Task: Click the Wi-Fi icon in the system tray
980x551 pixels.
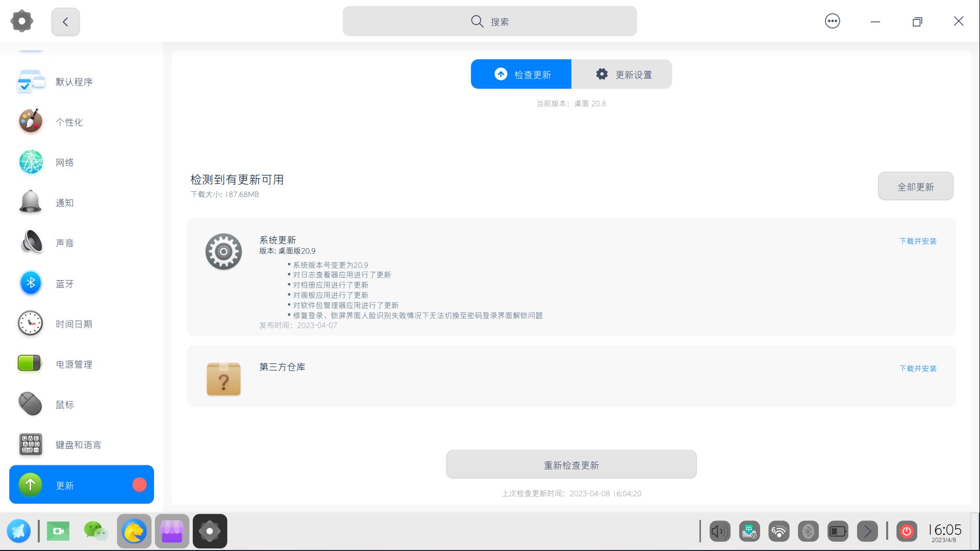Action: coord(778,531)
